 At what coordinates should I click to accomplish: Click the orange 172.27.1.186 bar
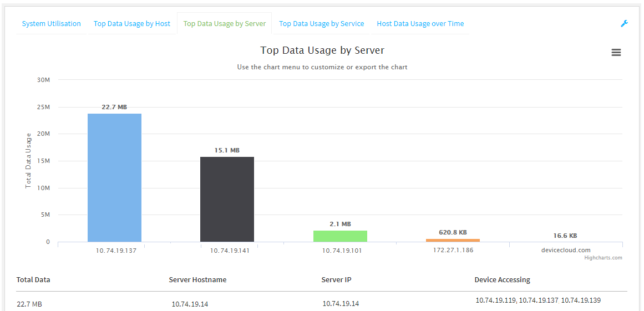pyautogui.click(x=453, y=240)
